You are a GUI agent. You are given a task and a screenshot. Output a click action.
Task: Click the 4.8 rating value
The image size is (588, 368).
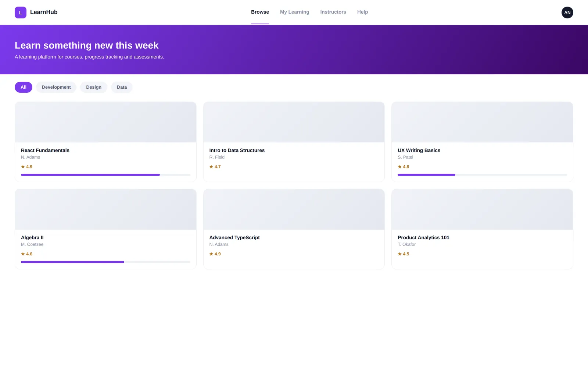pos(406,167)
